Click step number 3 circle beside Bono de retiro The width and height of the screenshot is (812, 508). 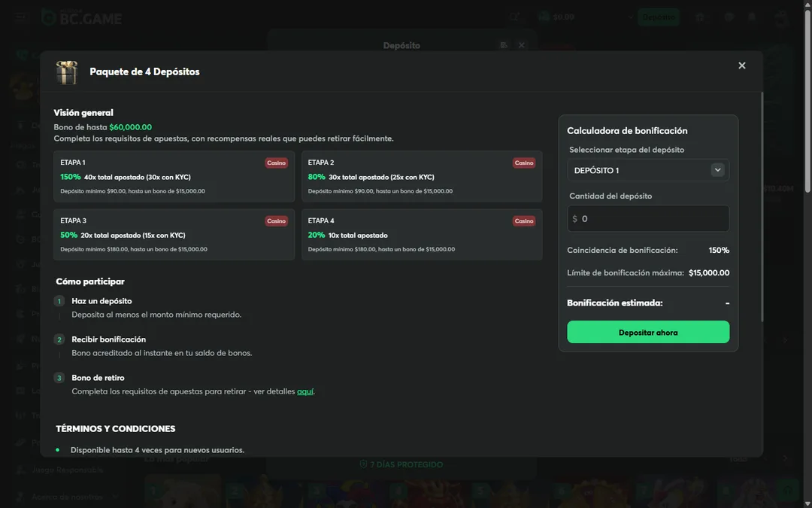pyautogui.click(x=59, y=378)
